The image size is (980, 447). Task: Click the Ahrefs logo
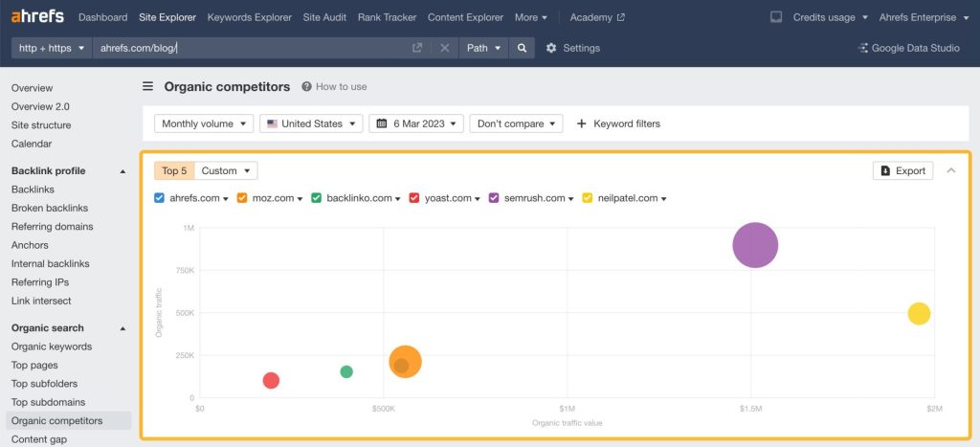click(37, 17)
